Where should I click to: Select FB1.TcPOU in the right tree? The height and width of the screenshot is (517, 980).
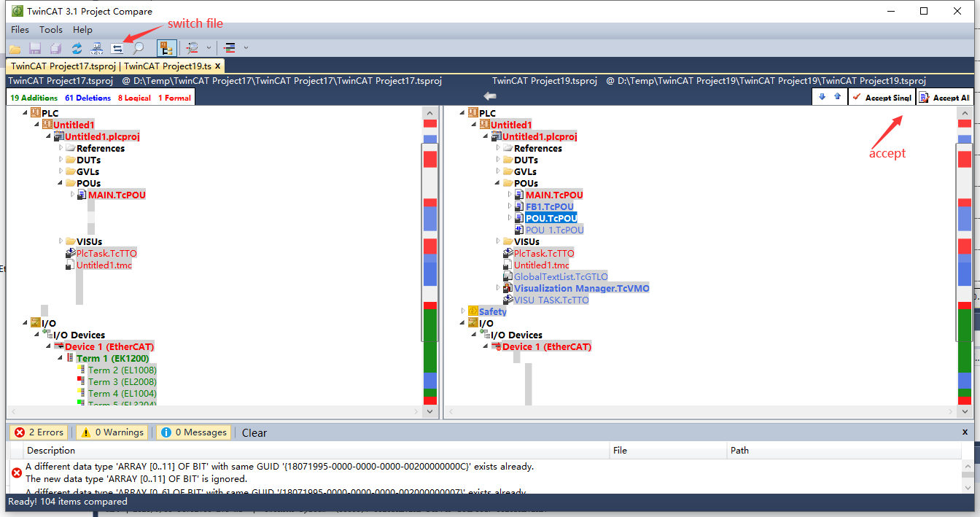[549, 206]
